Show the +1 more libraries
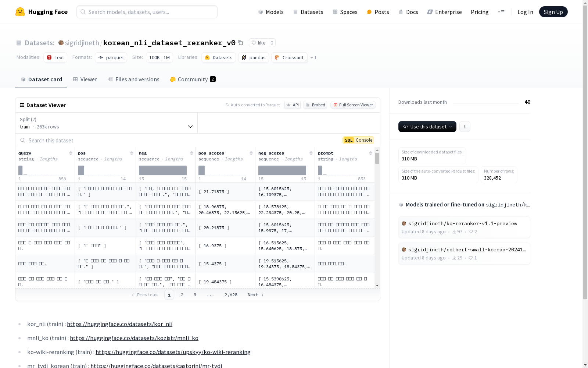This screenshot has height=368, width=588. click(x=313, y=57)
